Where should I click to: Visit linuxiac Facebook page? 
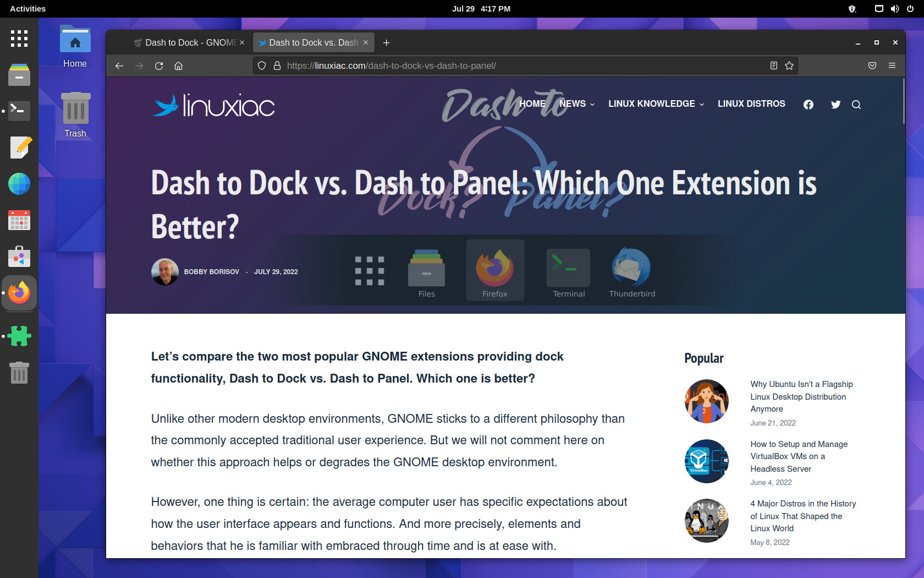click(809, 105)
